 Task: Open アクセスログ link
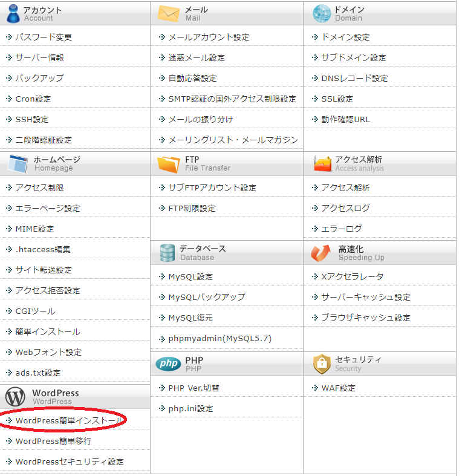pos(346,208)
